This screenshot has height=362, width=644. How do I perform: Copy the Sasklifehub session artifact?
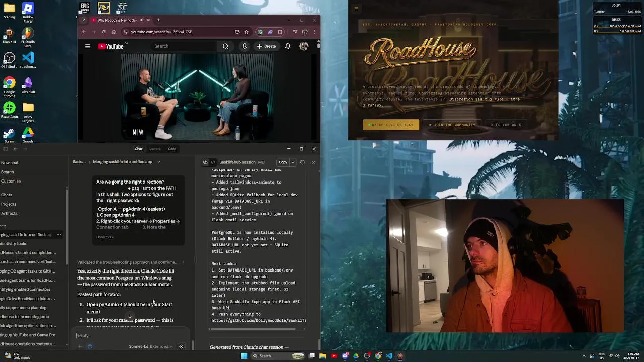[283, 162]
